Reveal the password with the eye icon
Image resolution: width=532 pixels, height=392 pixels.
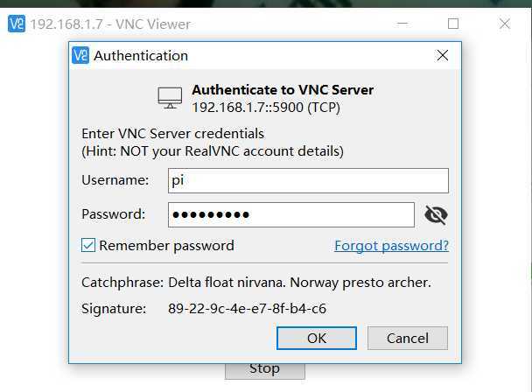click(x=435, y=215)
